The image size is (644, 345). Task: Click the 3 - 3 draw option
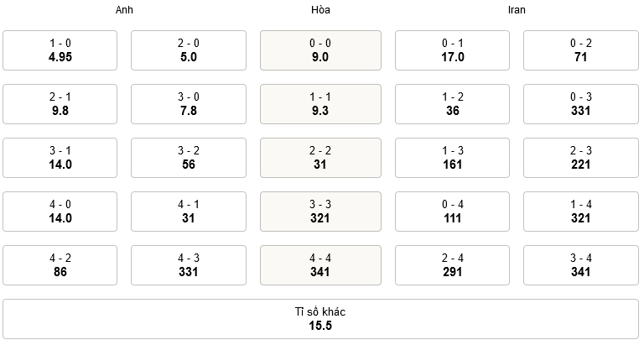tap(319, 212)
